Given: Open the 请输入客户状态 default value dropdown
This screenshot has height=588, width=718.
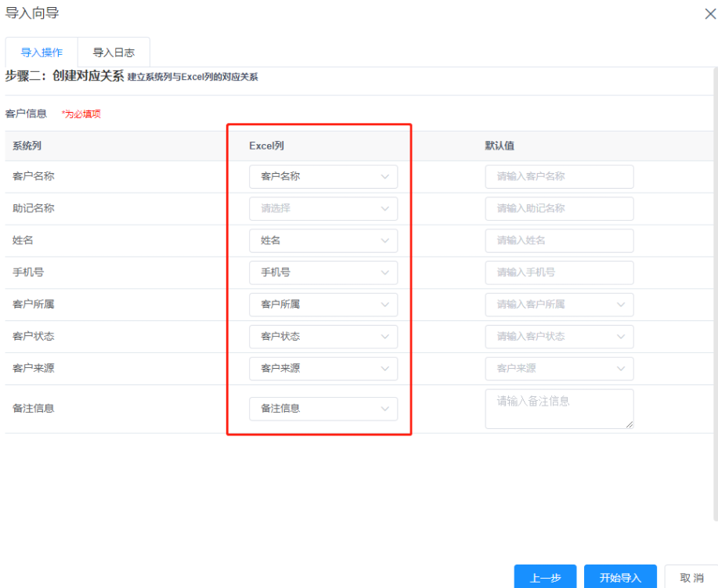Looking at the screenshot, I should pos(558,337).
